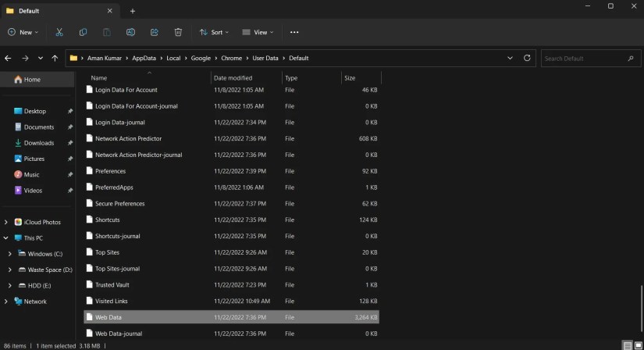The width and height of the screenshot is (644, 350).
Task: Go back with the left arrow
Action: [x=8, y=59]
